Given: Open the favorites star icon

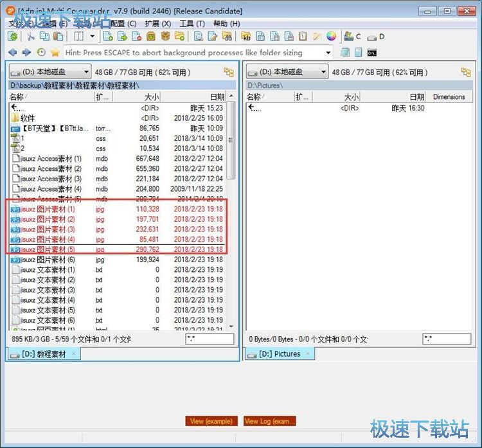Looking at the screenshot, I should pos(55,53).
